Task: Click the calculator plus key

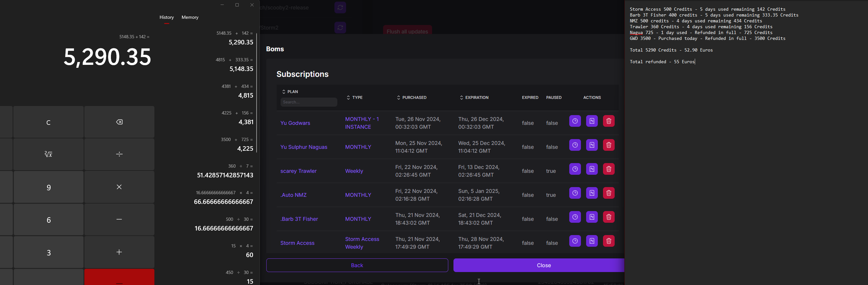Action: [119, 252]
